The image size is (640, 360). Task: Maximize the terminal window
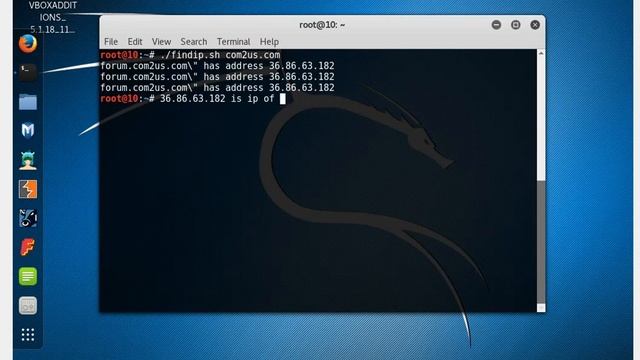coord(516,25)
